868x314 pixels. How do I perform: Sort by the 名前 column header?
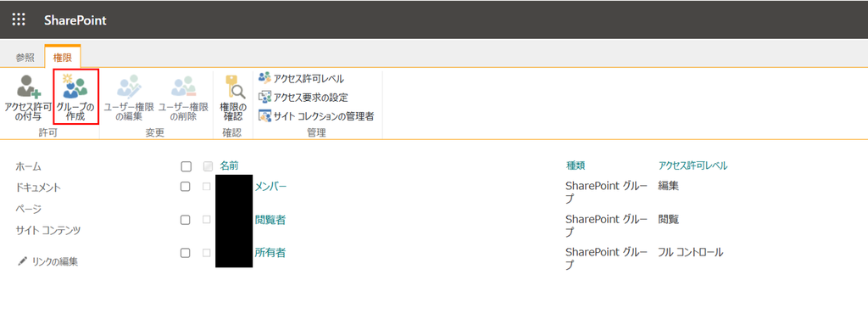[x=229, y=165]
